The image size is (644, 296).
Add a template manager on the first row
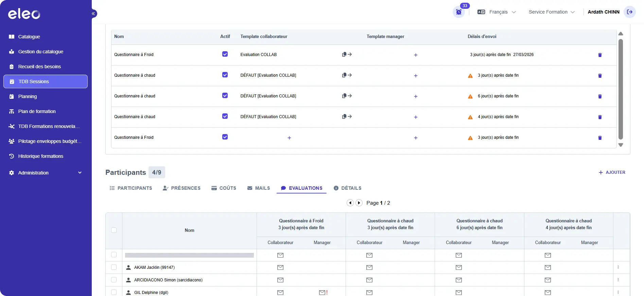(416, 55)
